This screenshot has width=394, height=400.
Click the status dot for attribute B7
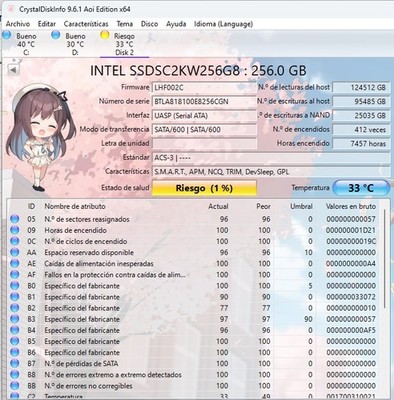(14, 363)
